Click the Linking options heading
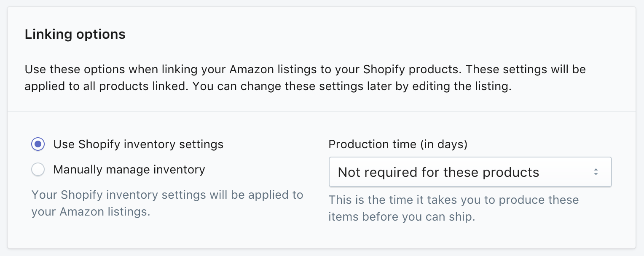This screenshot has width=644, height=256. coord(75,34)
